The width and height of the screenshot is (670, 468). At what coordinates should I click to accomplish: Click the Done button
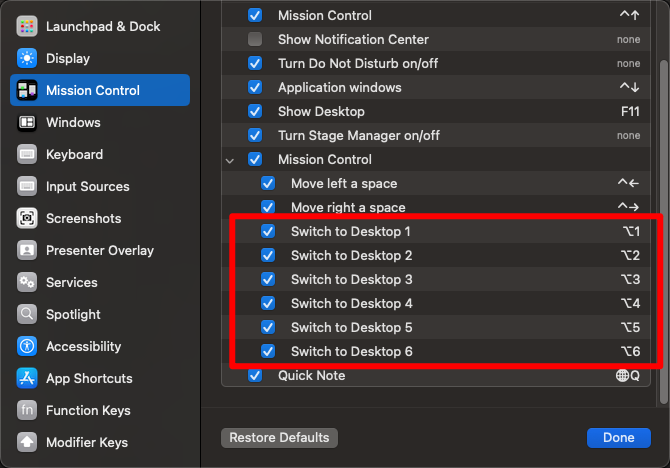click(619, 438)
